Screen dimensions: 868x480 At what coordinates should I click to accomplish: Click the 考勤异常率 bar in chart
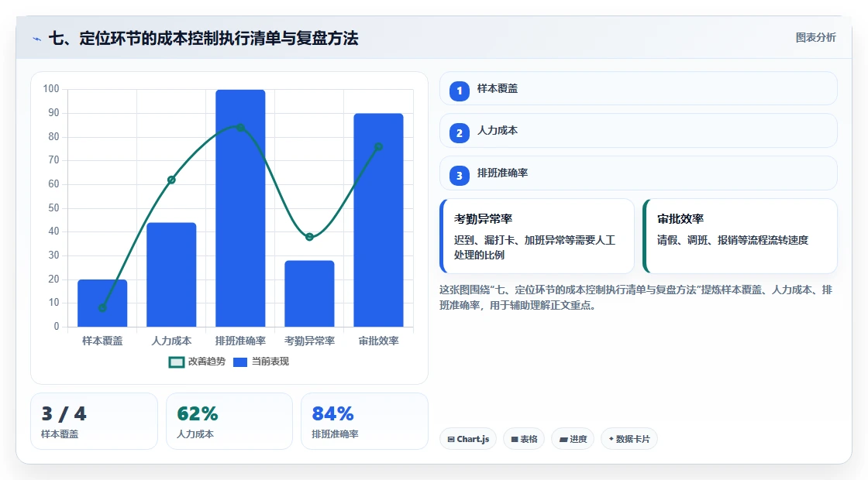(309, 293)
